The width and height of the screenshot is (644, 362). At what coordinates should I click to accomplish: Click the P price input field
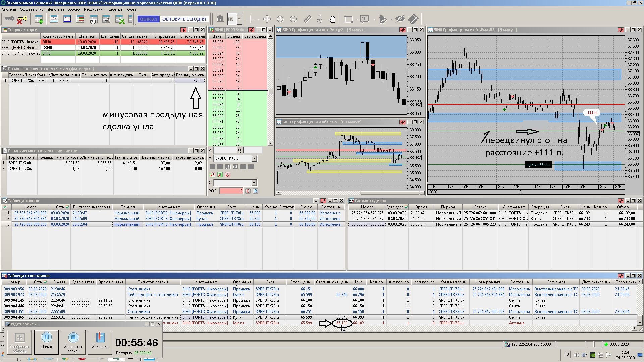click(225, 150)
